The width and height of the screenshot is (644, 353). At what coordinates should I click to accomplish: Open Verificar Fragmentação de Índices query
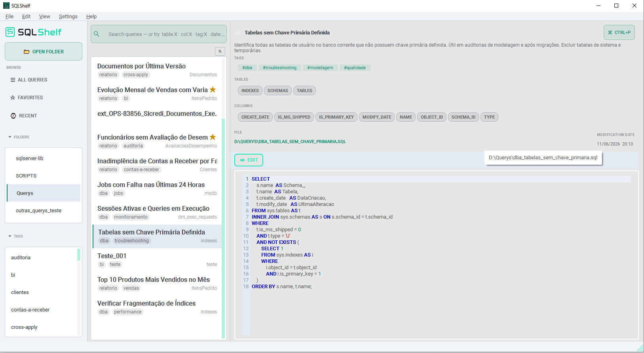click(x=157, y=307)
